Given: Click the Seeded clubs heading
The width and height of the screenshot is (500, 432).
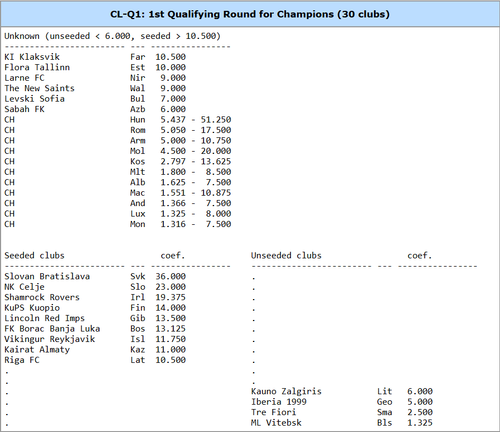Looking at the screenshot, I should (x=34, y=256).
